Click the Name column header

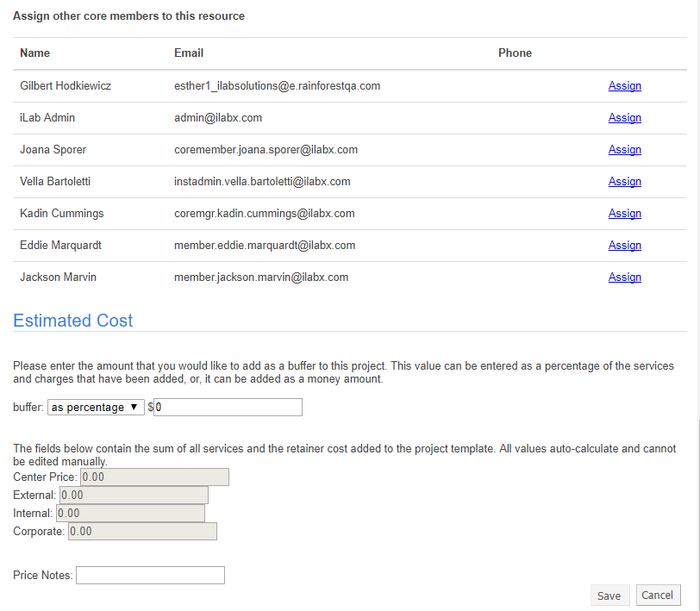35,53
